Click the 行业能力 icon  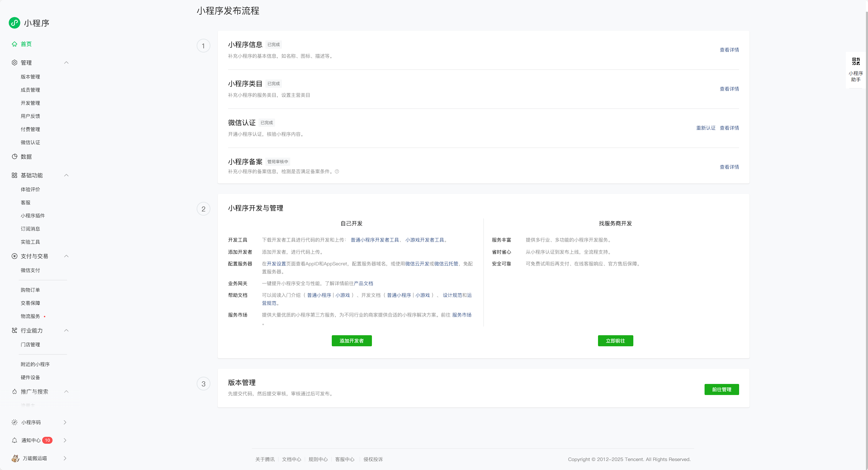point(15,330)
